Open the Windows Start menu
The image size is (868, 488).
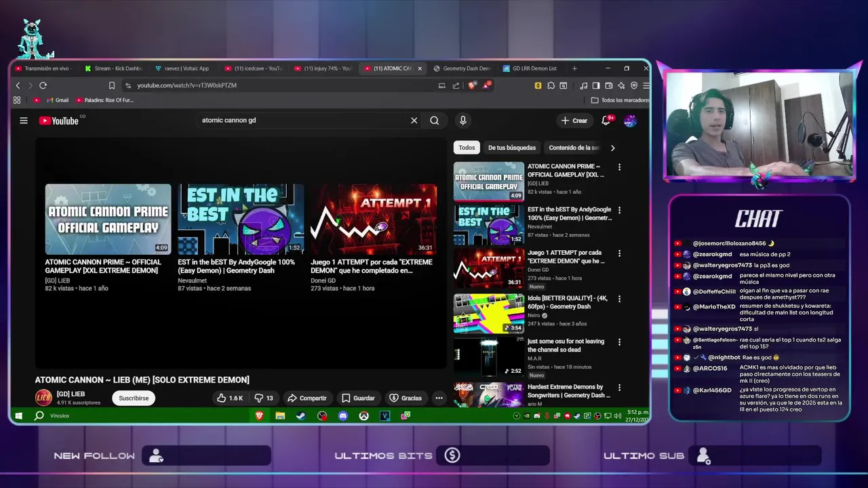click(19, 415)
